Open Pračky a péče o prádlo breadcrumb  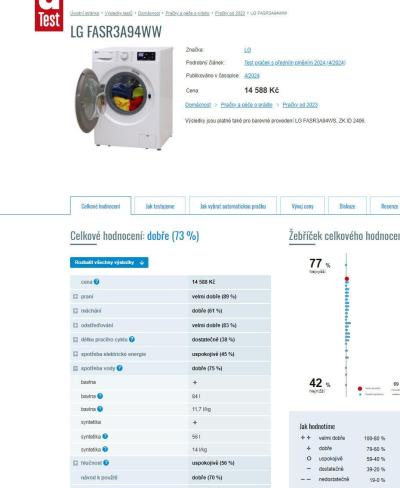(x=187, y=13)
